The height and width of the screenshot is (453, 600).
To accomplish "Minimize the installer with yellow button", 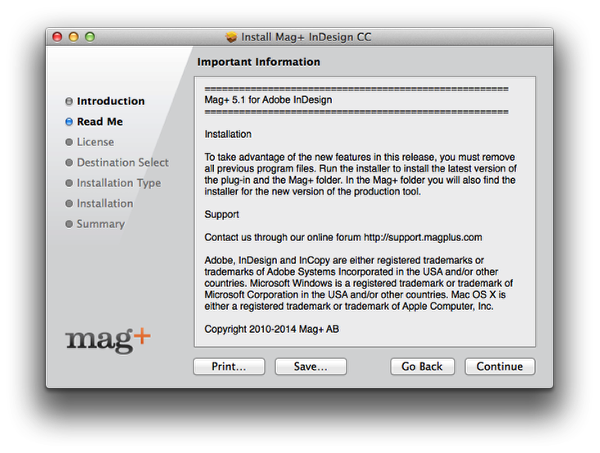I will pyautogui.click(x=73, y=37).
